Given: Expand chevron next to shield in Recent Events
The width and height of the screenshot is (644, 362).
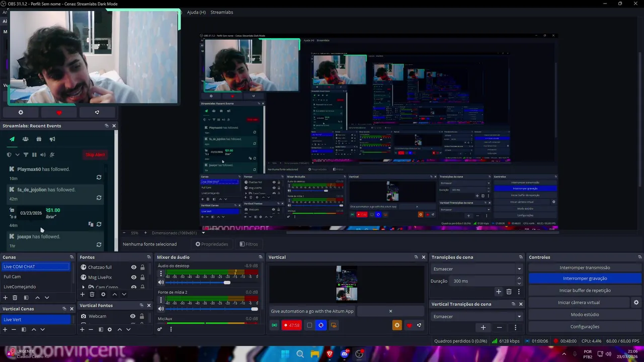Looking at the screenshot, I should (x=17, y=155).
